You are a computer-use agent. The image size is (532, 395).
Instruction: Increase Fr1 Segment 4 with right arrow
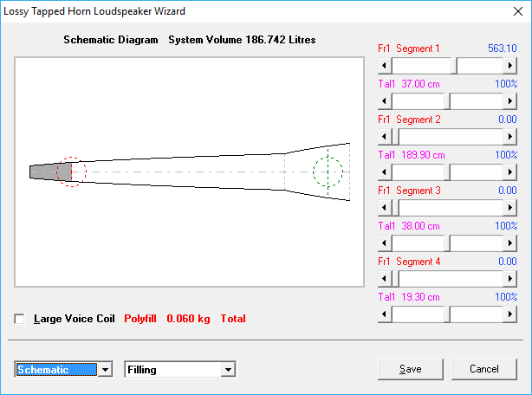[510, 279]
